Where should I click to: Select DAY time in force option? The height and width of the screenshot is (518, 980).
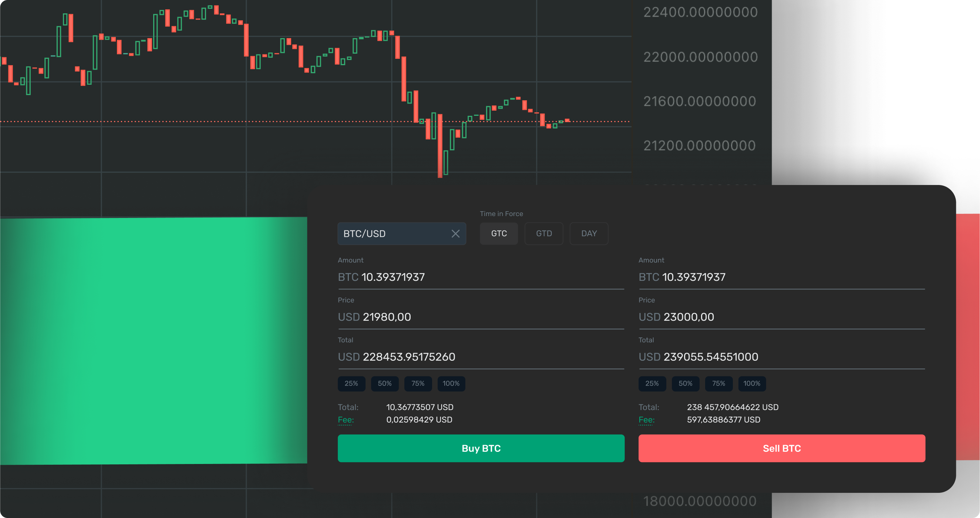589,233
